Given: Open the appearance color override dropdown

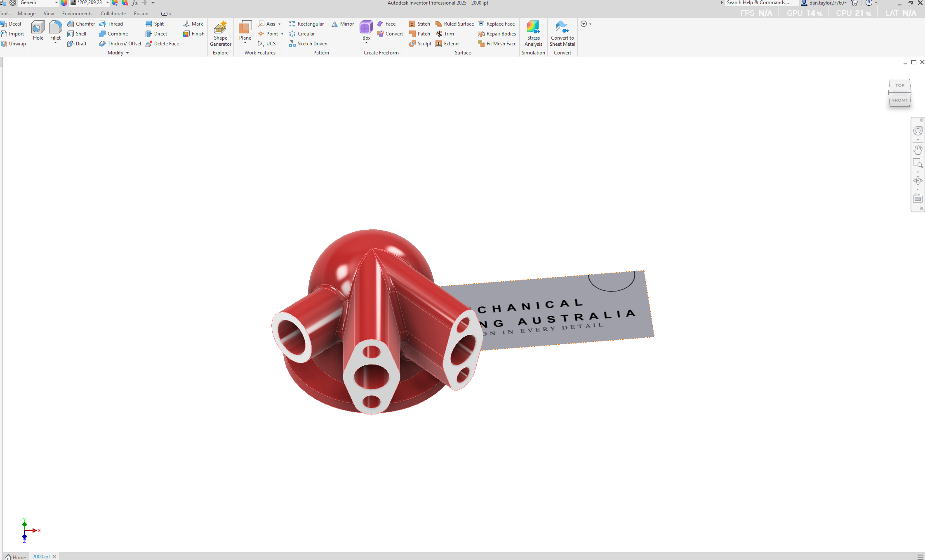Looking at the screenshot, I should coord(107,3).
